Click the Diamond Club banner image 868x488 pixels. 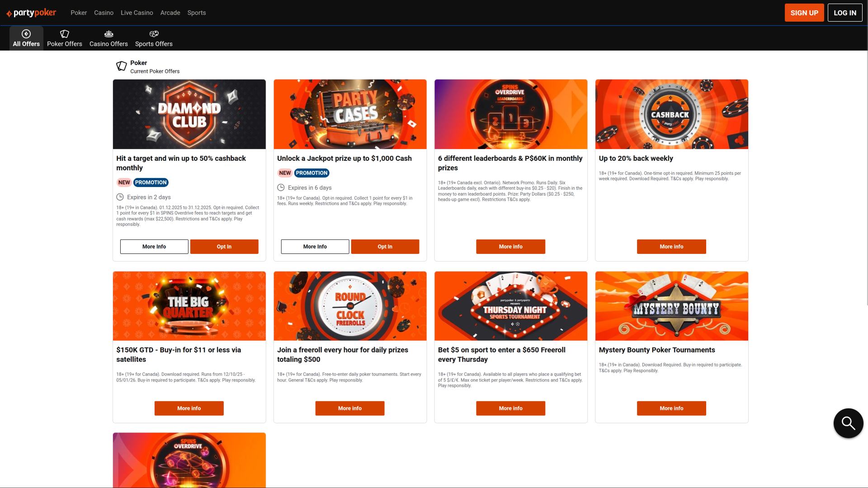point(189,114)
